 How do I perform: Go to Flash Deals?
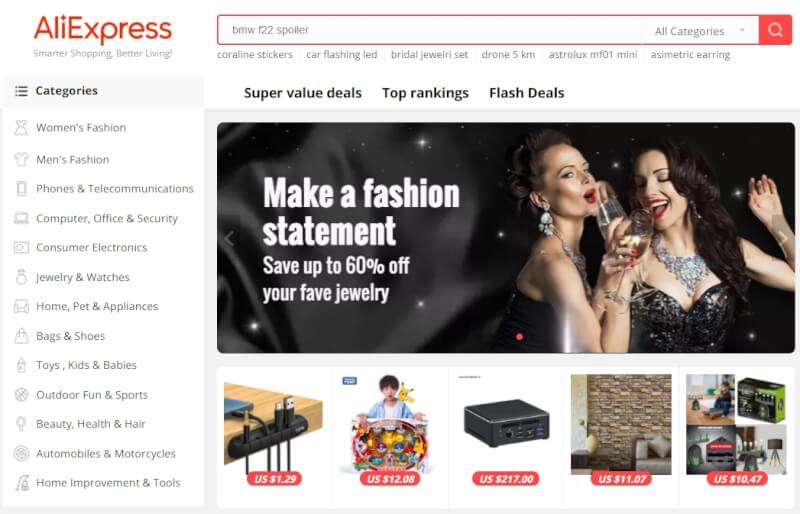click(527, 93)
